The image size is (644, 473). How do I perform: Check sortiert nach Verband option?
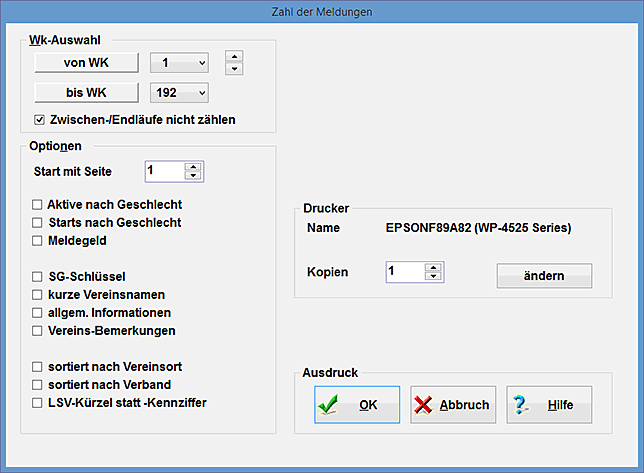coord(37,384)
